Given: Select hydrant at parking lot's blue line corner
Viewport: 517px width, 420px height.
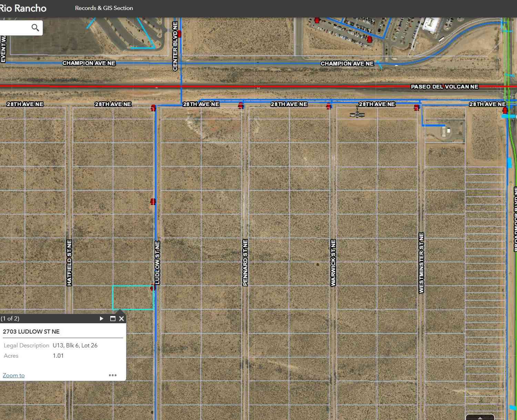Looking at the screenshot, I should 370,39.
